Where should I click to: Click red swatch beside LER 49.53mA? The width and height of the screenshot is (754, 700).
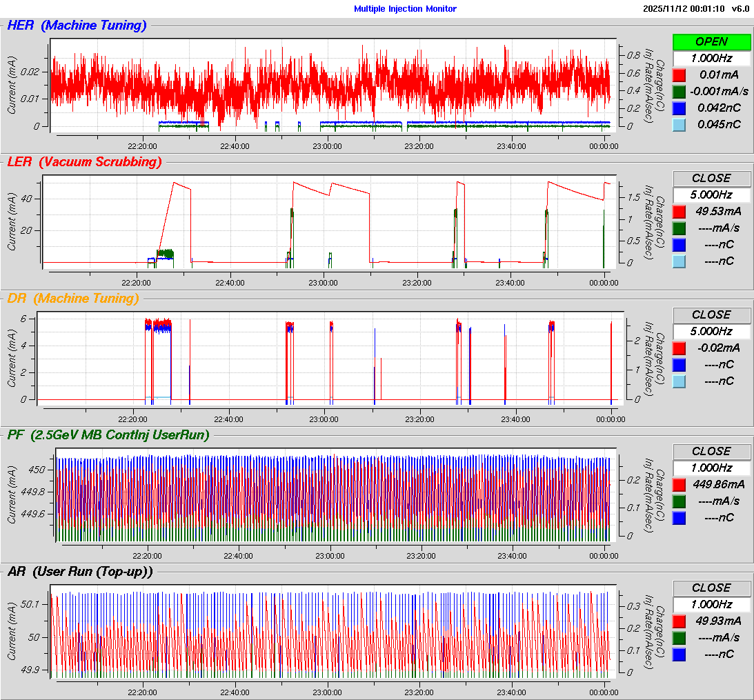click(679, 212)
